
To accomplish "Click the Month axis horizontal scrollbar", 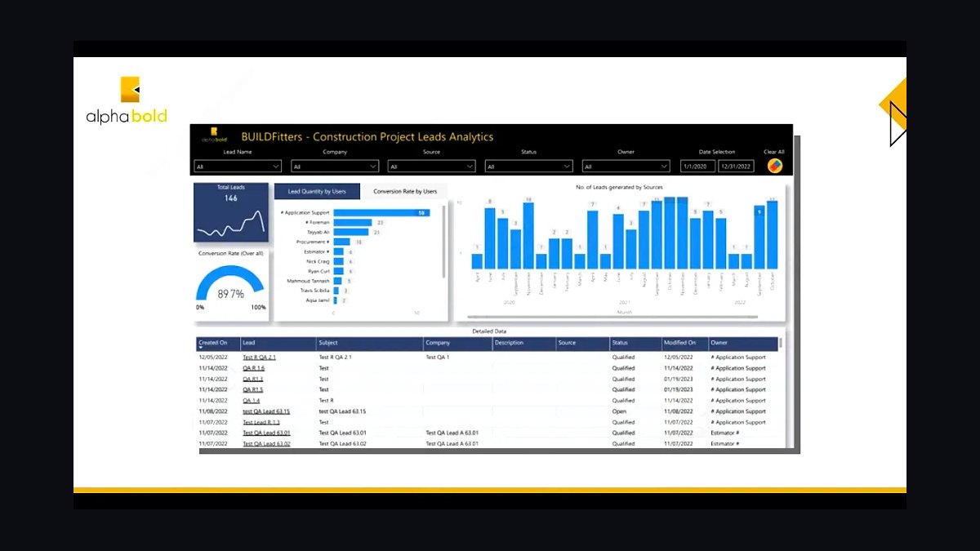I will [x=614, y=317].
